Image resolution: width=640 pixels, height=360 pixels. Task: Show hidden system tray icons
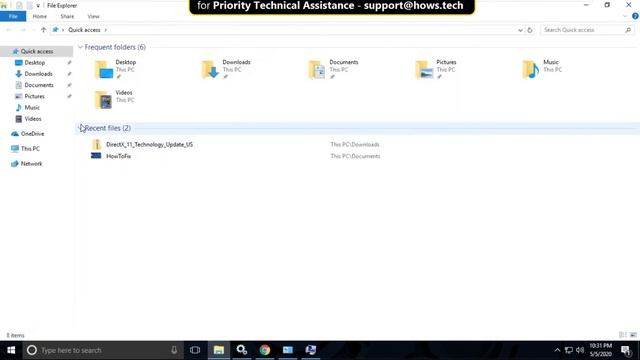[557, 350]
